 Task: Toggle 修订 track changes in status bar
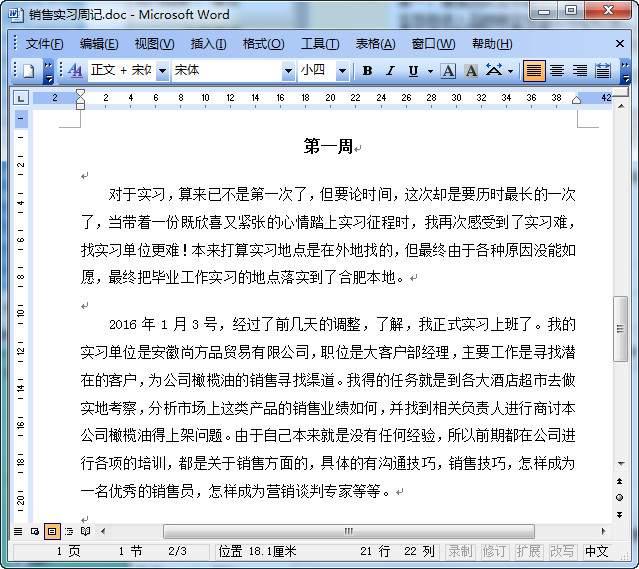tap(494, 551)
